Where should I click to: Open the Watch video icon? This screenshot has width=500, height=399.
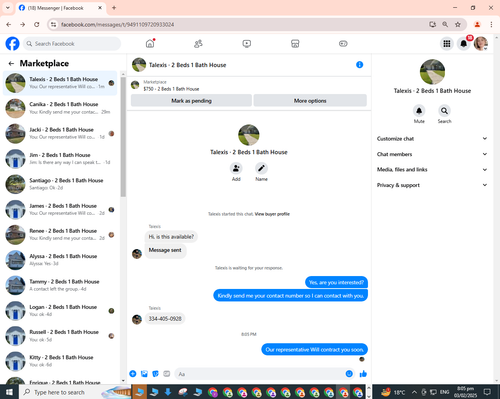point(247,44)
